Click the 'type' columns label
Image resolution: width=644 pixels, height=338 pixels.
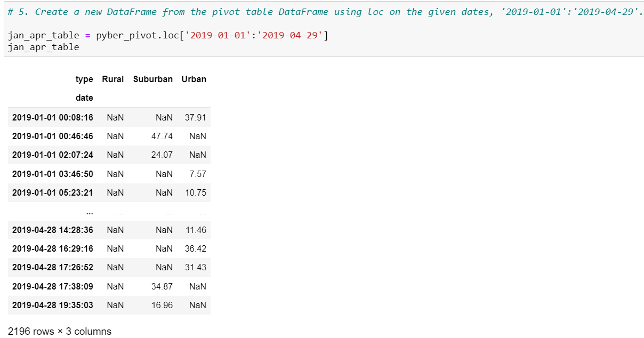coord(84,79)
